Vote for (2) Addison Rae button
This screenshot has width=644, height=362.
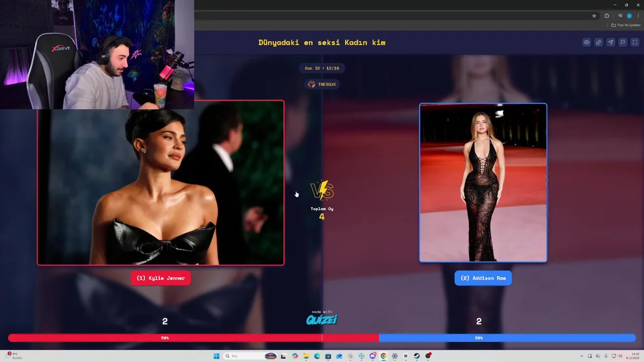coord(483,278)
